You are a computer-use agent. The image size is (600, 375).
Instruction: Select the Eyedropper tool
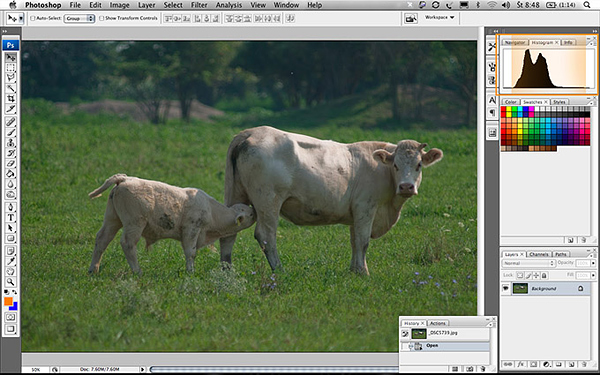point(11,261)
